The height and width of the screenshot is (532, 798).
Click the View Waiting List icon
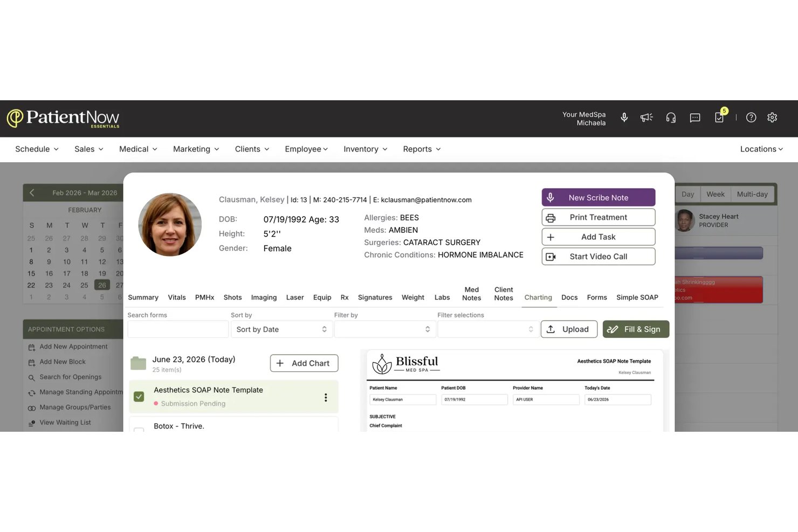tap(32, 423)
